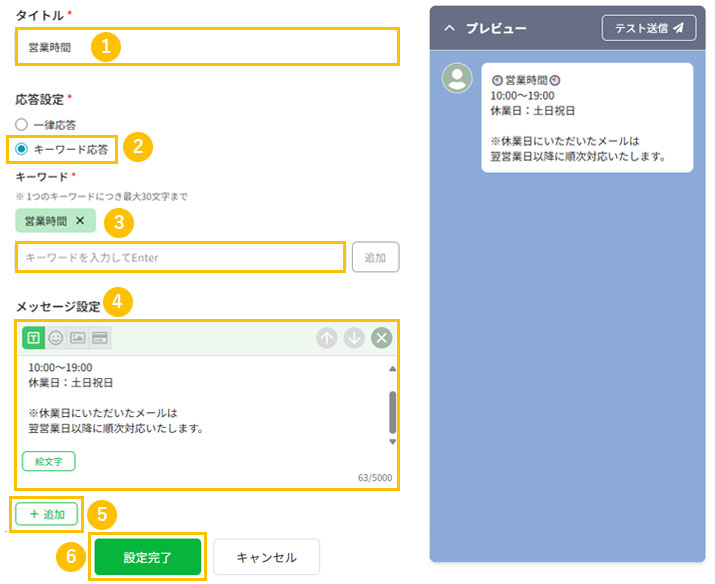Click テスト送信 button
This screenshot has width=715, height=584.
pos(648,29)
